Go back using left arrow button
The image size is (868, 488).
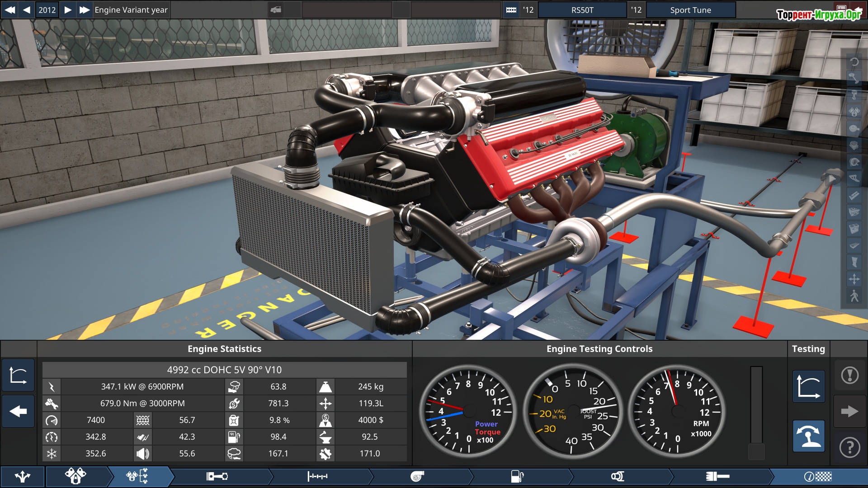click(x=18, y=411)
